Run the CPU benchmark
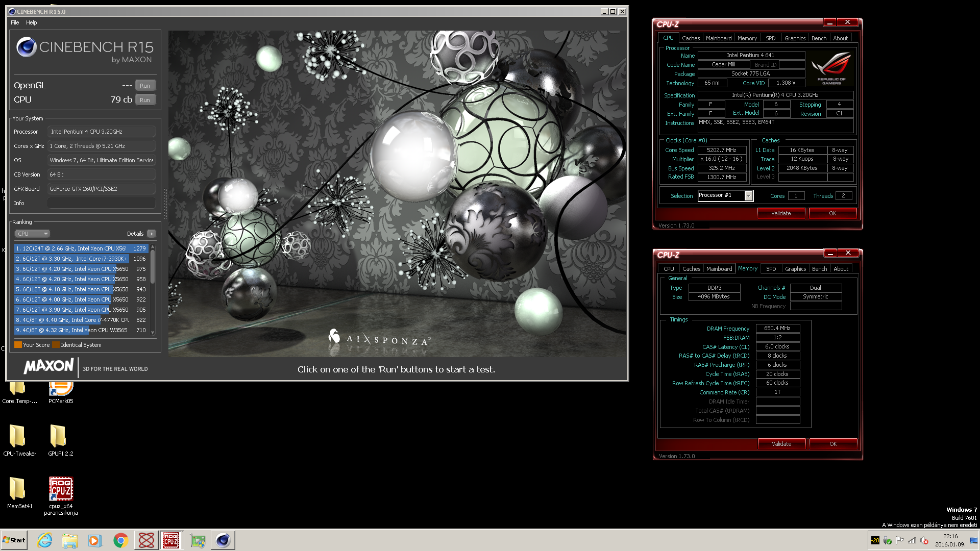 145,100
